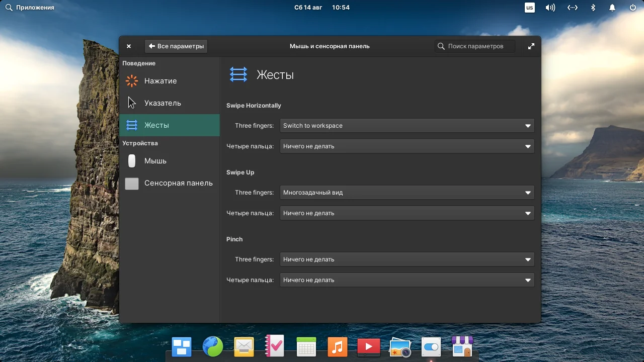This screenshot has height=362, width=644.
Task: Click the search field 'Поиск параметров'
Action: (x=474, y=46)
